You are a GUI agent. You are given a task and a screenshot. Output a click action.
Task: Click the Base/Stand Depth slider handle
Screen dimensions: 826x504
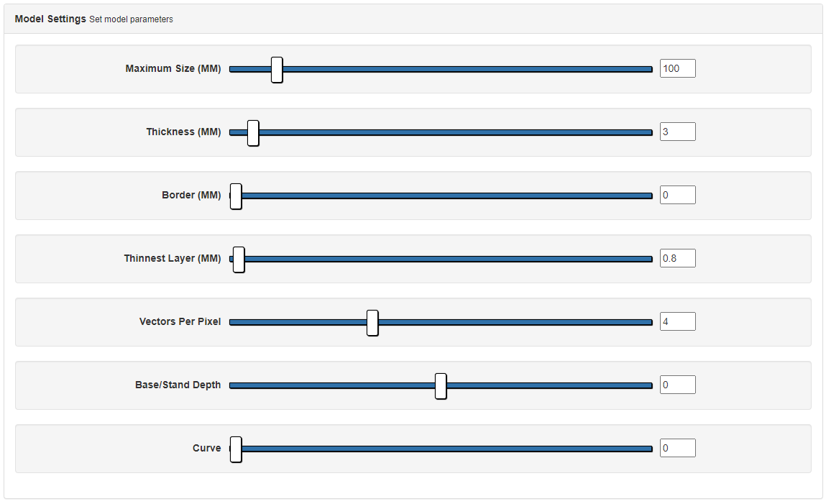point(441,386)
